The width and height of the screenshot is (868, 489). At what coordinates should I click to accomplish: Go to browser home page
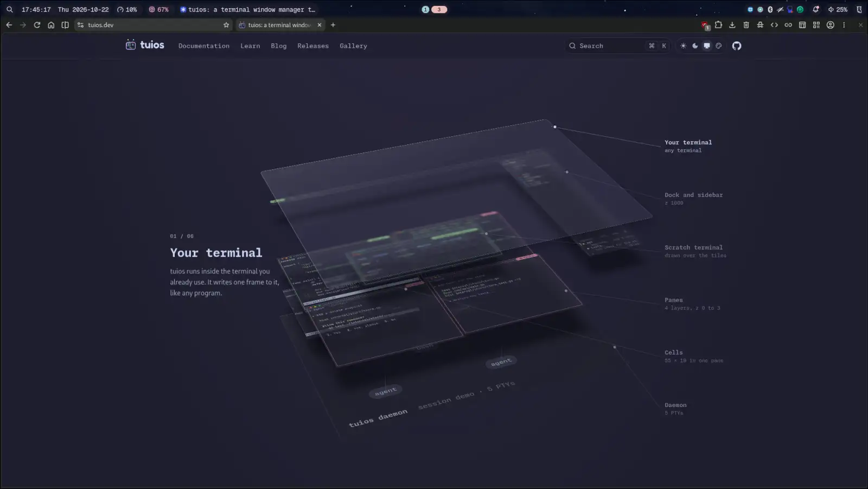pyautogui.click(x=51, y=25)
